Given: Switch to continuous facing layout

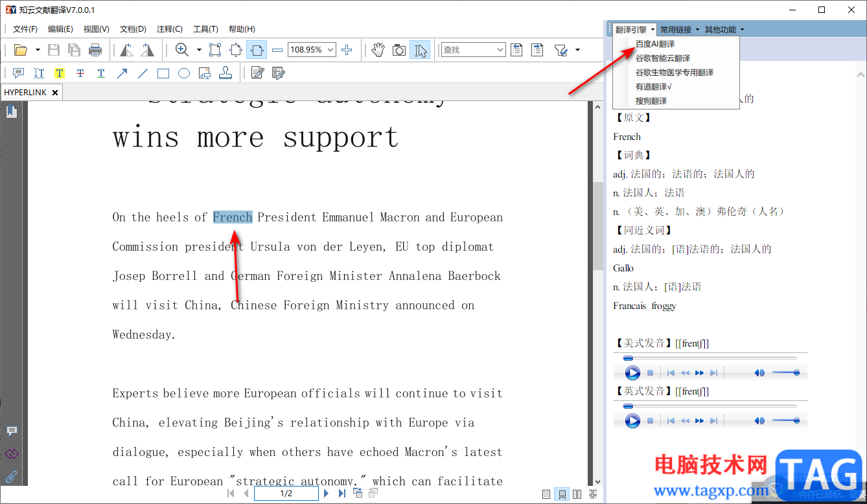Looking at the screenshot, I should coord(593,494).
